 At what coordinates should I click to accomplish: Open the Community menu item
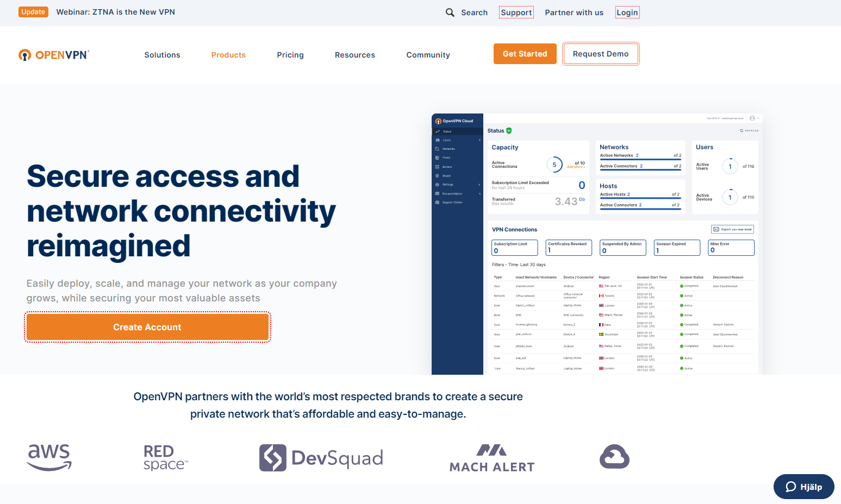pyautogui.click(x=428, y=55)
